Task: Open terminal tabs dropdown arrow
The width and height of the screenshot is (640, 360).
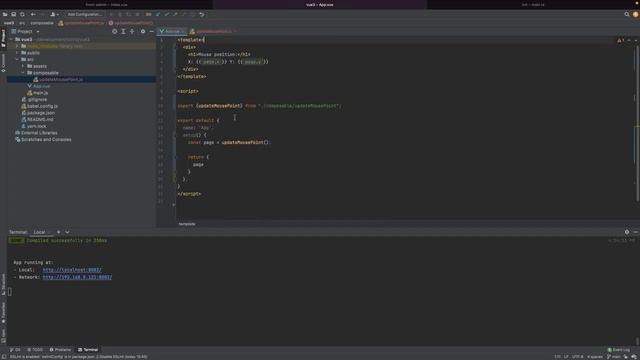Action: pyautogui.click(x=67, y=232)
